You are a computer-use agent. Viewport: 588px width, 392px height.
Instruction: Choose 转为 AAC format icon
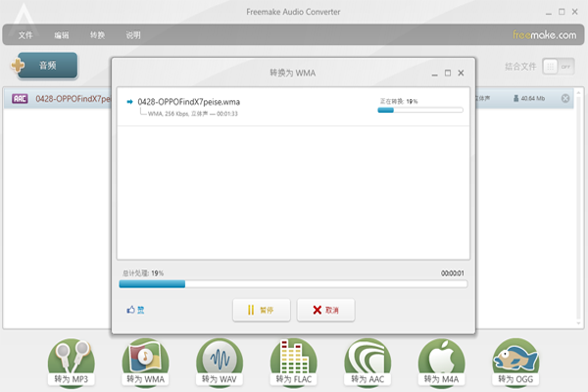[x=367, y=363]
